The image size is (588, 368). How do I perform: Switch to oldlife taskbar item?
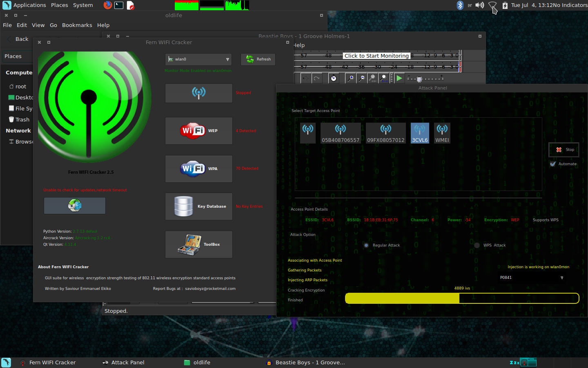point(197,363)
